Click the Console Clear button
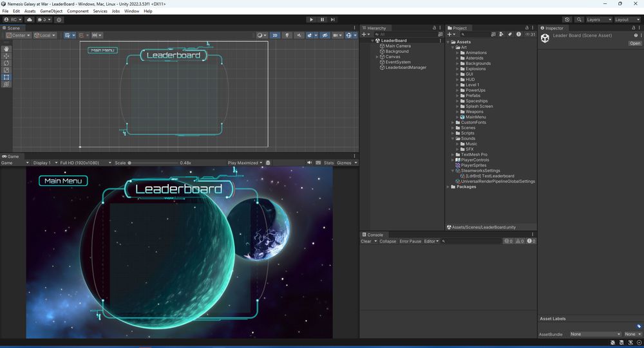Screen dimensions: 644x348 (x=366, y=241)
